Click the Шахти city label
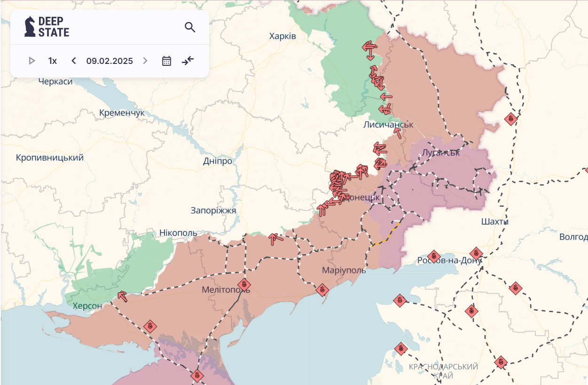 coord(495,221)
